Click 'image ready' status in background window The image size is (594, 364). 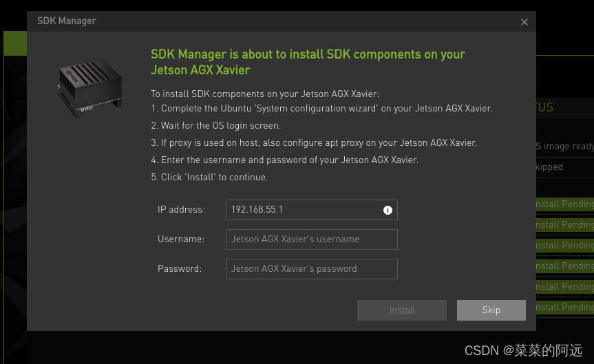[564, 146]
